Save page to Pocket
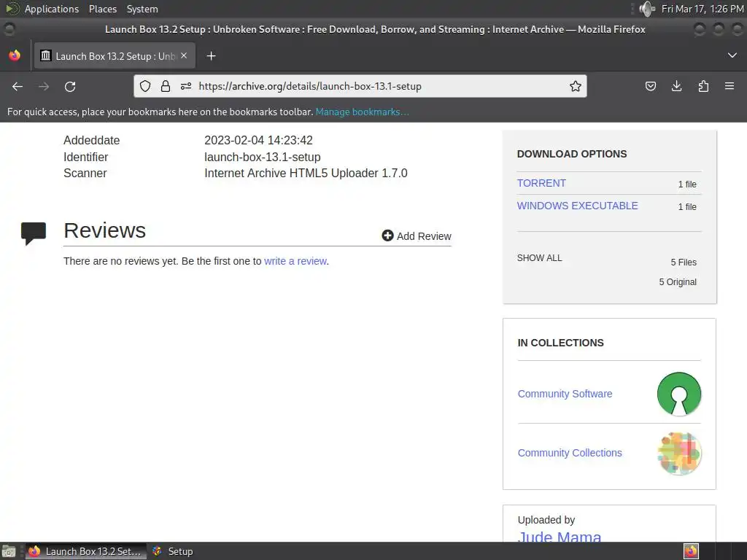The image size is (747, 560). (650, 86)
